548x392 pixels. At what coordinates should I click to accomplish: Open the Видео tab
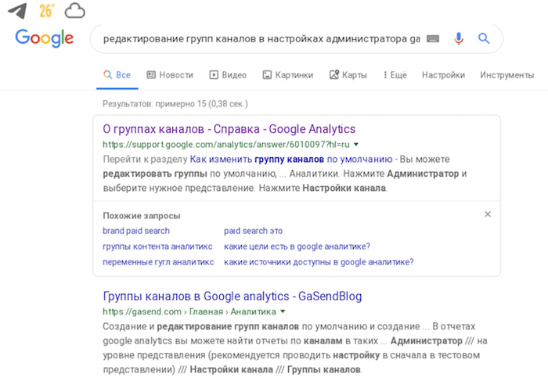point(228,75)
